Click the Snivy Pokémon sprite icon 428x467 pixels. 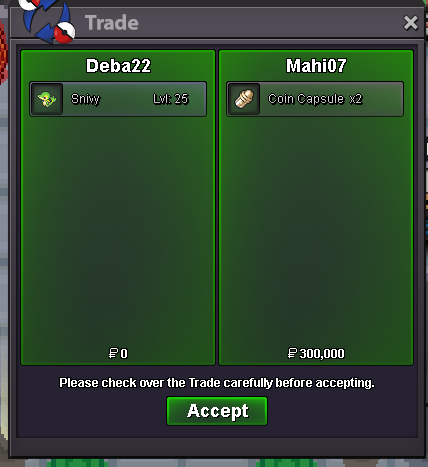point(47,99)
